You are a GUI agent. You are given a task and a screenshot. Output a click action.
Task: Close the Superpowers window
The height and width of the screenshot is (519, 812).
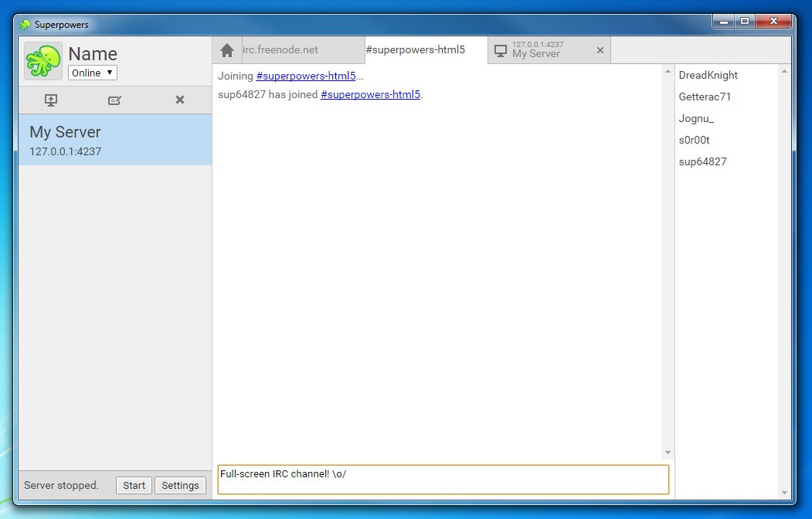point(773,21)
